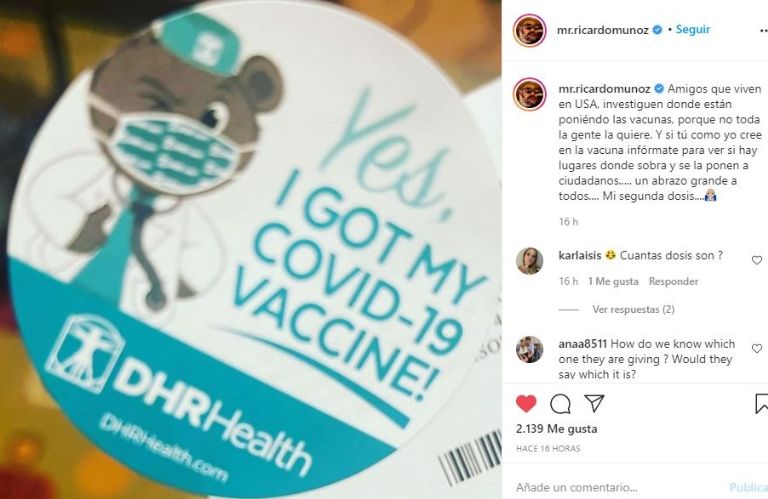Click the vaccine sticker photo

pos(251,250)
